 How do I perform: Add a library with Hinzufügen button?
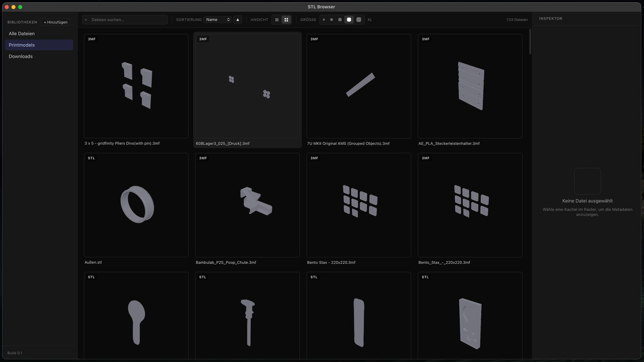coord(56,22)
